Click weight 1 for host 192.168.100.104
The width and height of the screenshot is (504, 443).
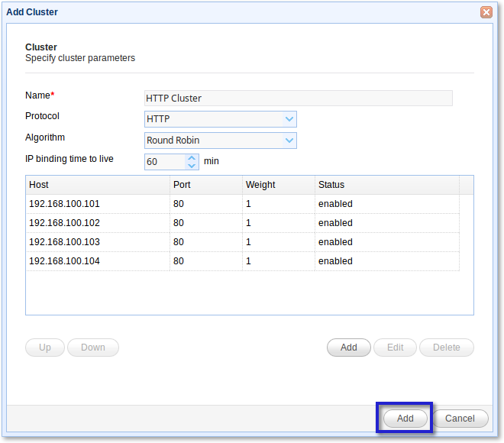248,261
